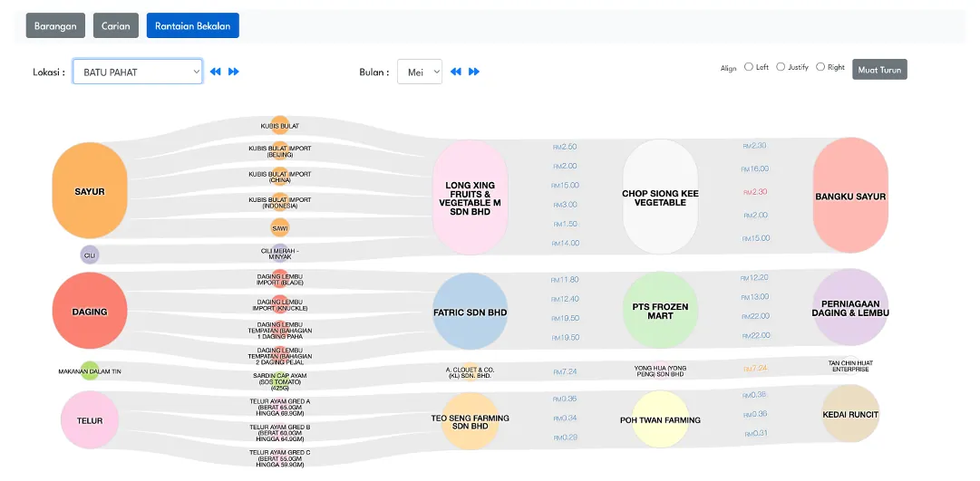Click the RM2.50 price label

coord(565,147)
